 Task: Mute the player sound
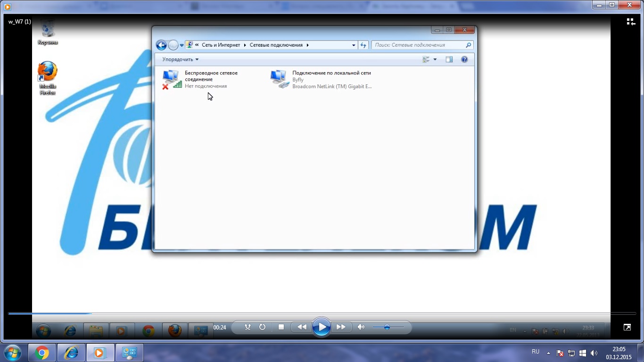361,327
